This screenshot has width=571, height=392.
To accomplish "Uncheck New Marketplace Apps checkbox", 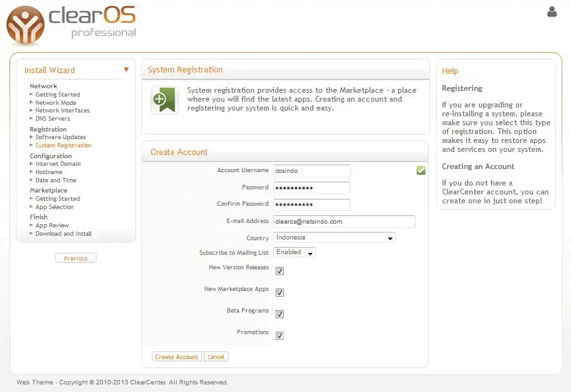I will pos(279,292).
